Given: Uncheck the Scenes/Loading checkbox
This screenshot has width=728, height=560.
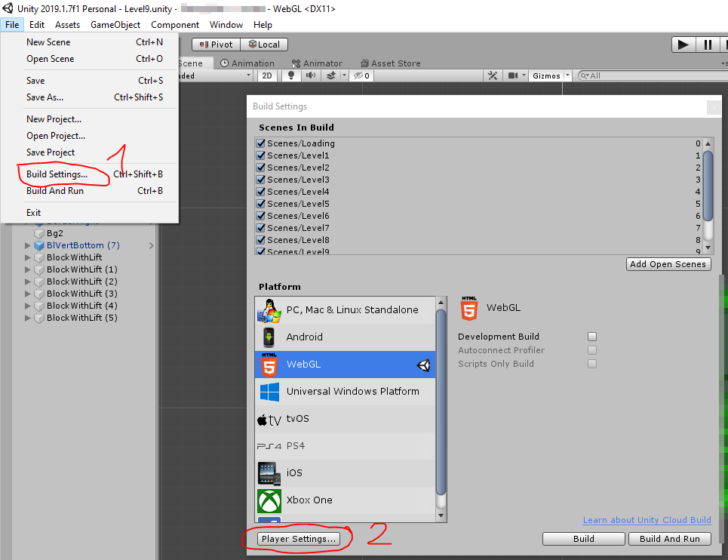Looking at the screenshot, I should tap(261, 143).
